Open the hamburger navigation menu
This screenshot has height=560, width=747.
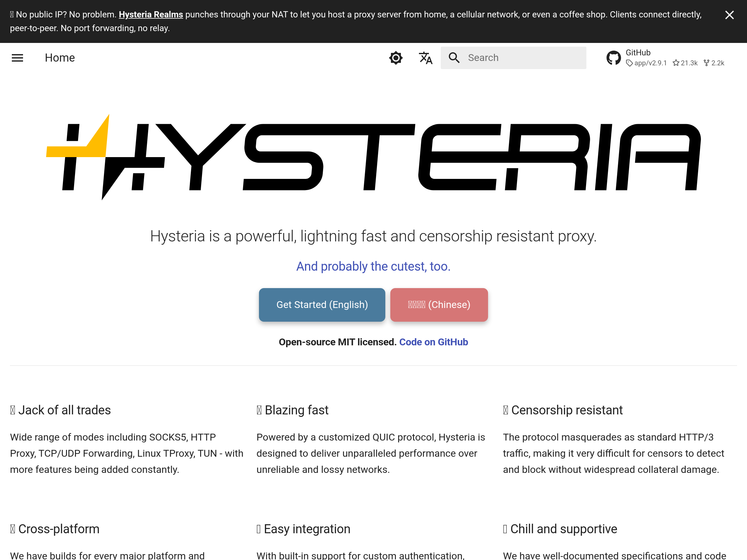point(17,58)
